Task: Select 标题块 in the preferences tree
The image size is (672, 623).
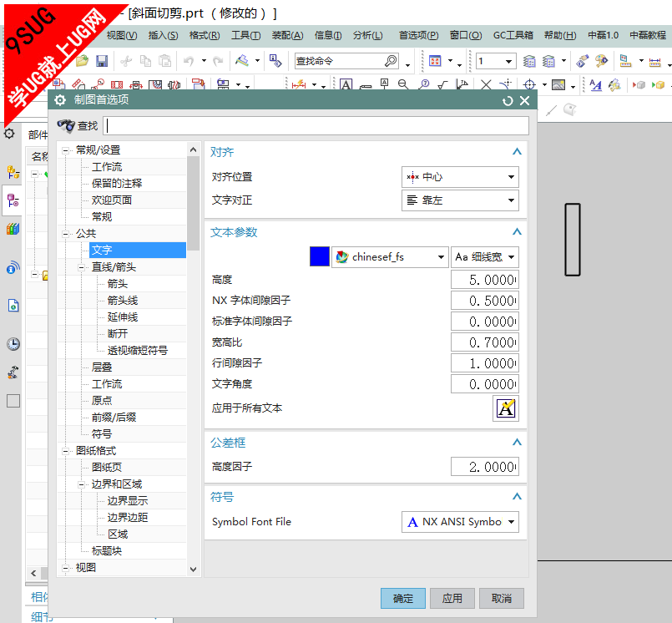Action: [x=107, y=551]
